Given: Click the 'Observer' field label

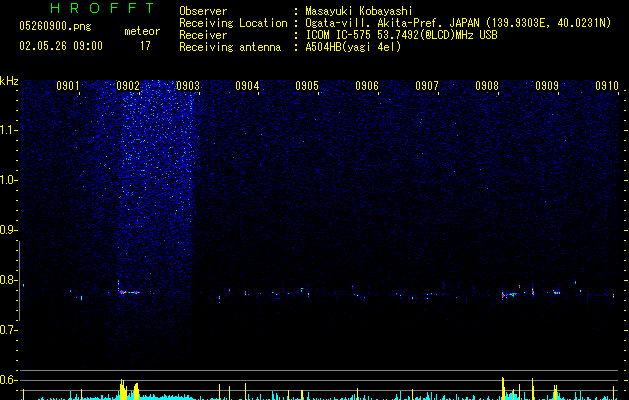Looking at the screenshot, I should click(203, 11).
